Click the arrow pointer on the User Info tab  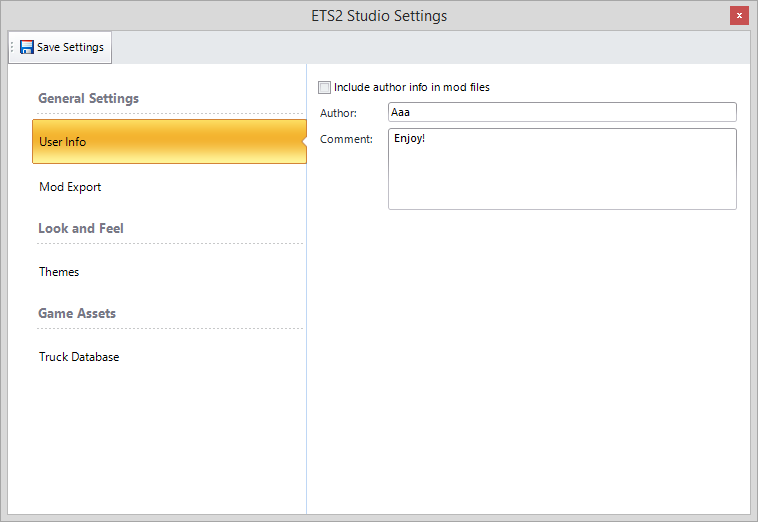pyautogui.click(x=303, y=142)
